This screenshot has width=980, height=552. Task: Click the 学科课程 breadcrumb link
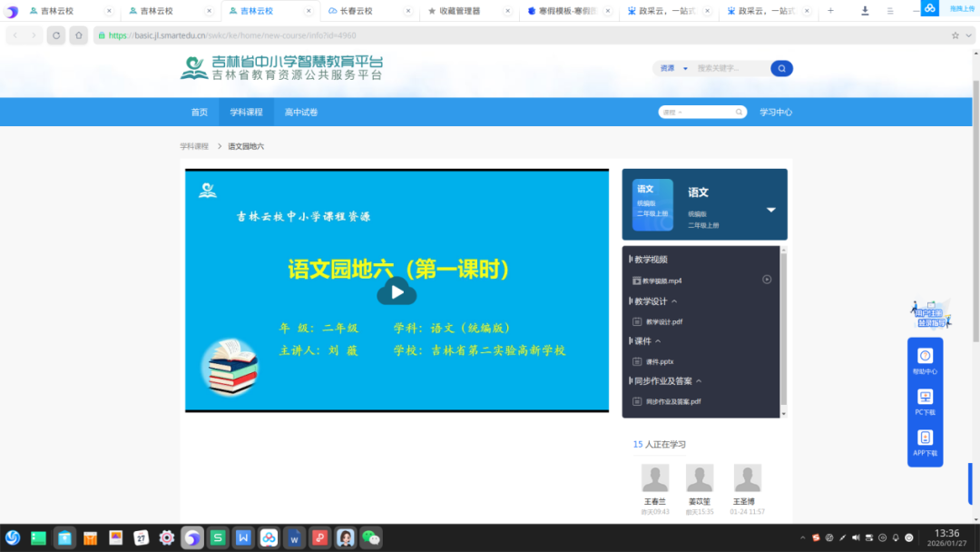[194, 146]
